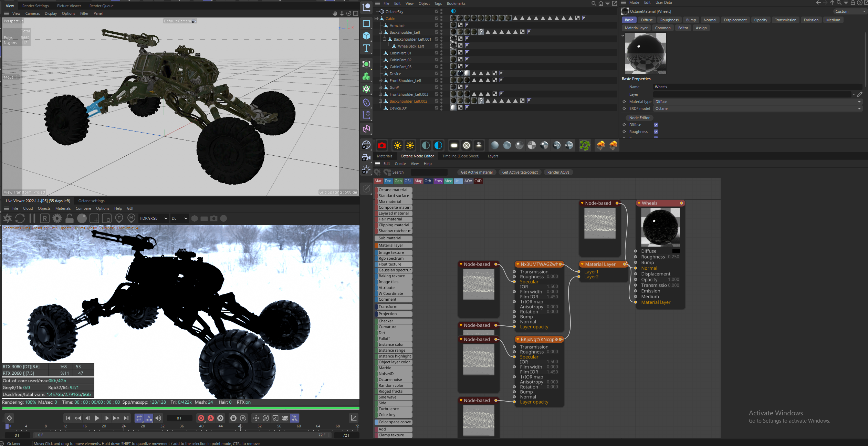Toggle the Diffuse checkbox in Node Editor
The image size is (868, 446).
(656, 125)
